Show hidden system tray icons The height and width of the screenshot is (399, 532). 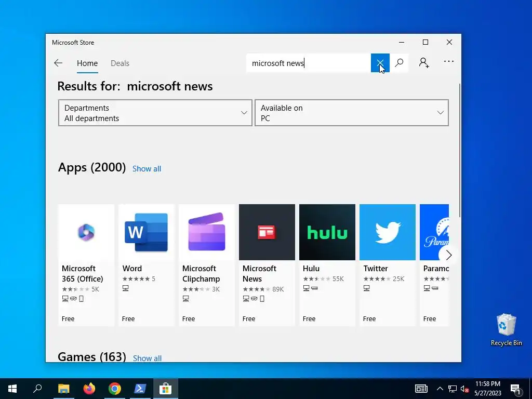pos(440,389)
